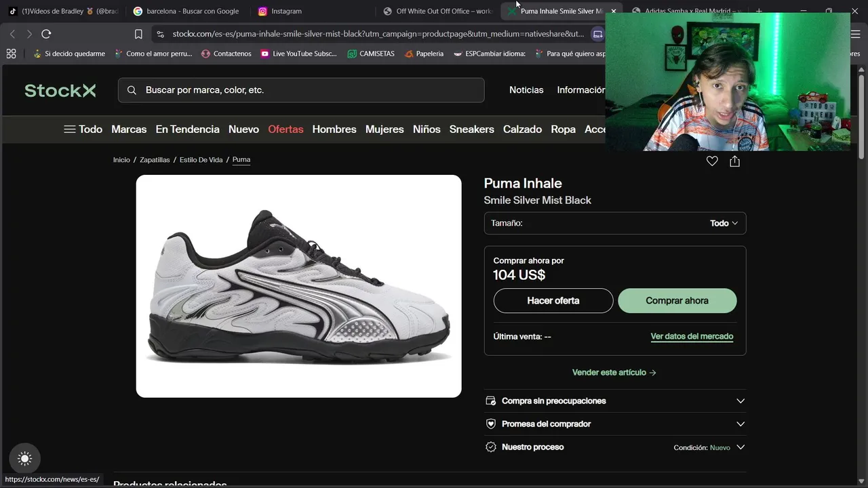Image resolution: width=868 pixels, height=488 pixels.
Task: Open the Mujeres menu
Action: coord(384,129)
